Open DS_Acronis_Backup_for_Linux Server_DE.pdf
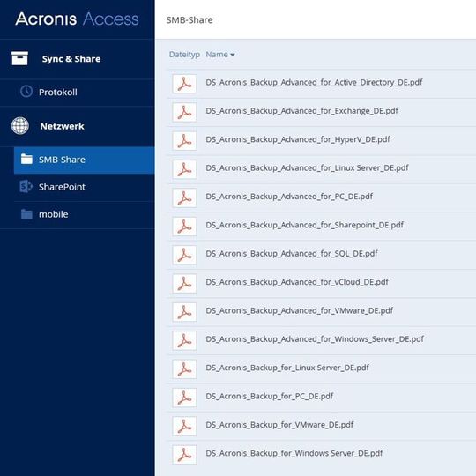 [x=287, y=368]
